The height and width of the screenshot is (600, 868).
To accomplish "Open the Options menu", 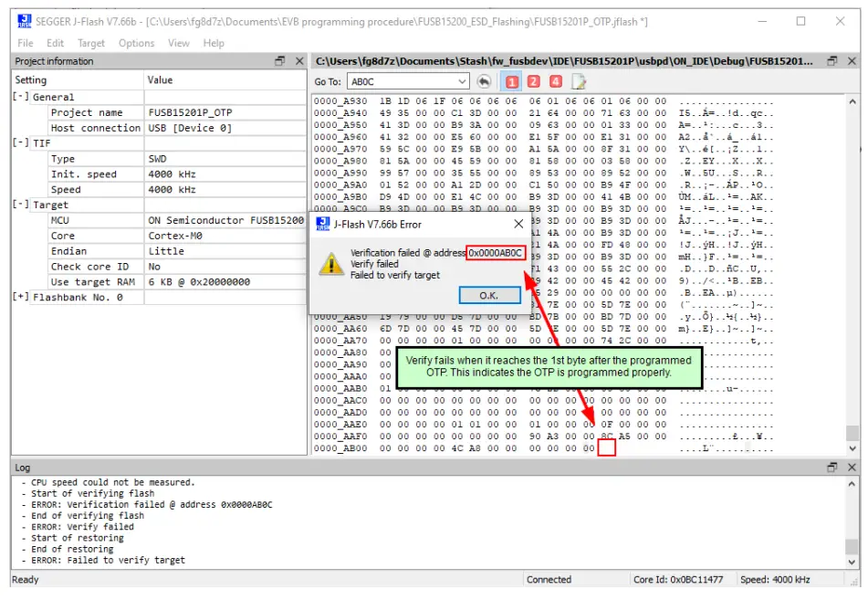I will point(136,43).
